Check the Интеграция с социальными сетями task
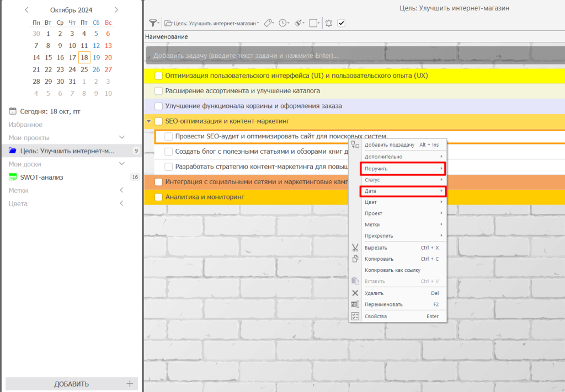 coord(158,182)
